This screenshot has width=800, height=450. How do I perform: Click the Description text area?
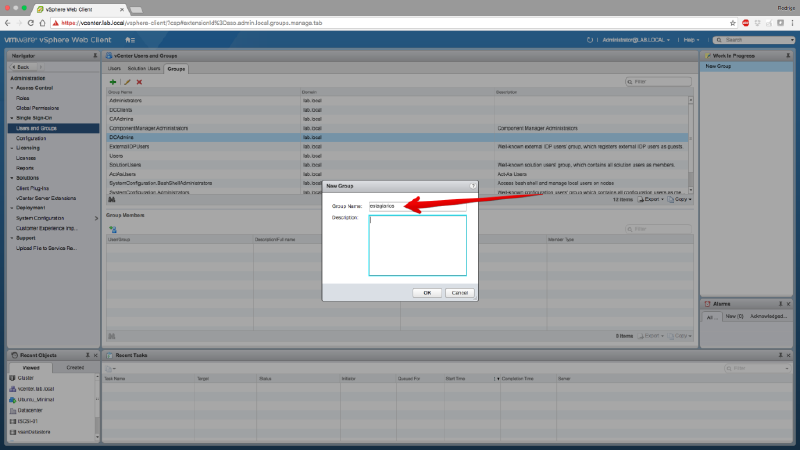point(418,245)
